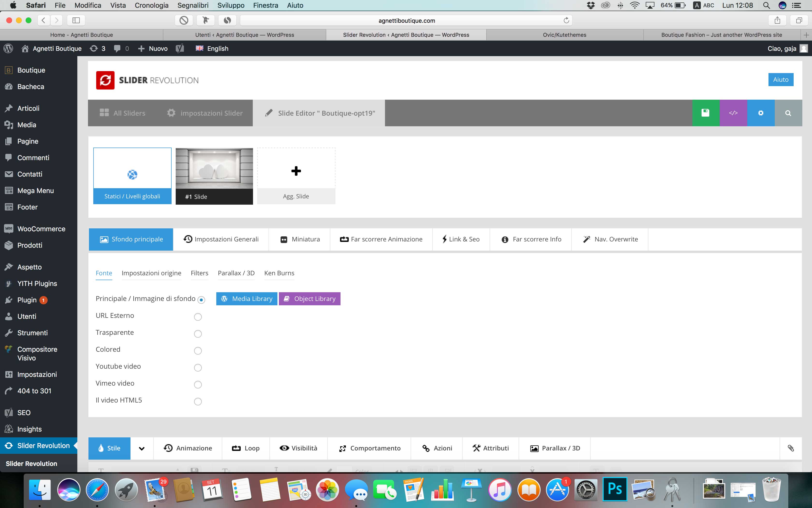Open the English language switcher
Image resolution: width=812 pixels, height=508 pixels.
coord(212,48)
